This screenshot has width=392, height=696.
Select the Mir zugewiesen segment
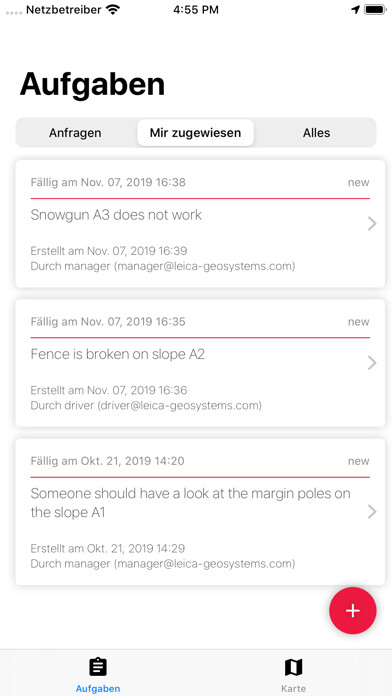pos(195,133)
